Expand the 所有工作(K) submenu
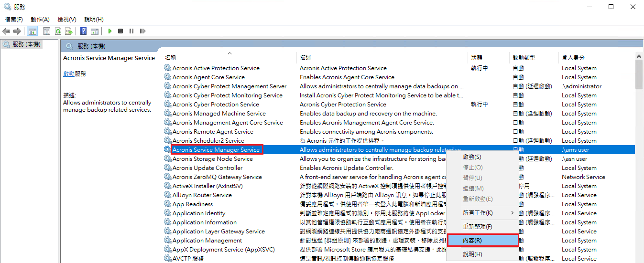 [x=482, y=212]
